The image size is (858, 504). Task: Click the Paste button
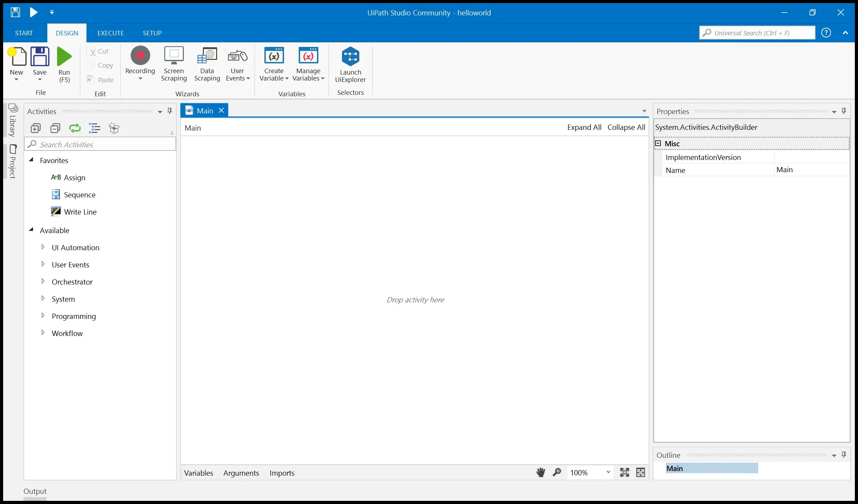[x=100, y=80]
